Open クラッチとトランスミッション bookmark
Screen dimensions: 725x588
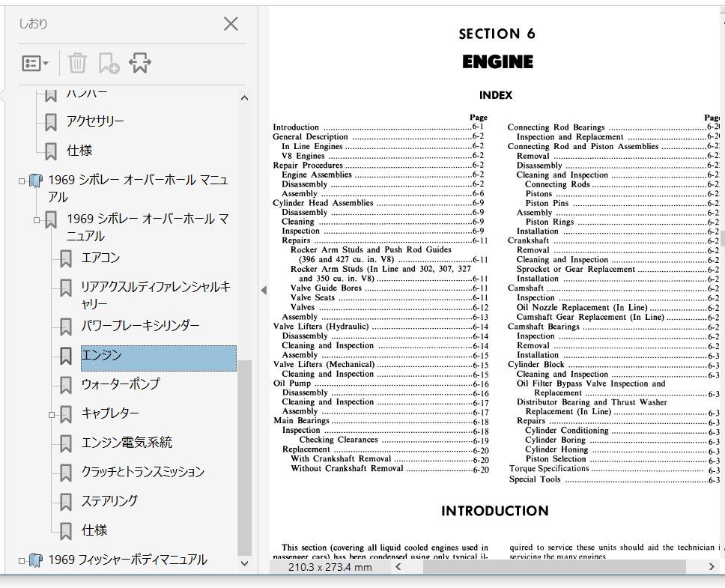(x=143, y=471)
